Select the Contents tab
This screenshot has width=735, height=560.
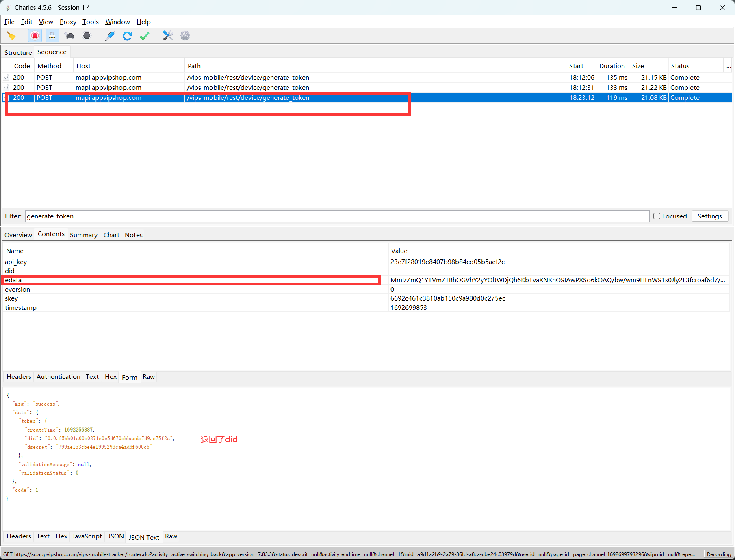(51, 234)
